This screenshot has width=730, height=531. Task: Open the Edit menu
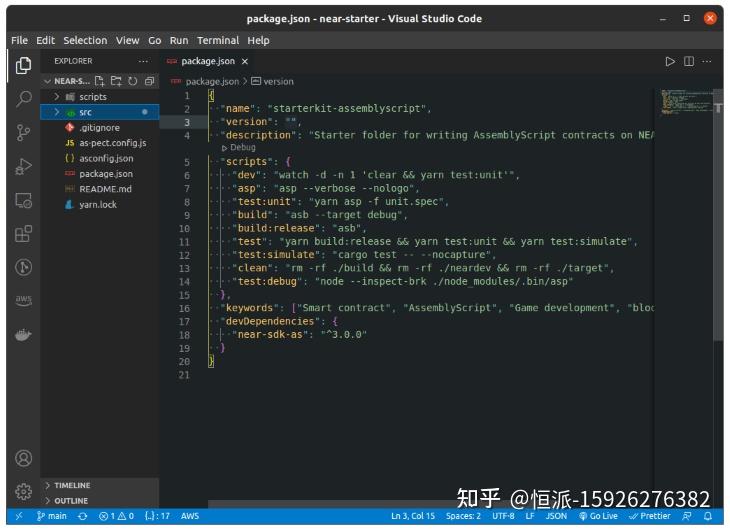pyautogui.click(x=46, y=40)
